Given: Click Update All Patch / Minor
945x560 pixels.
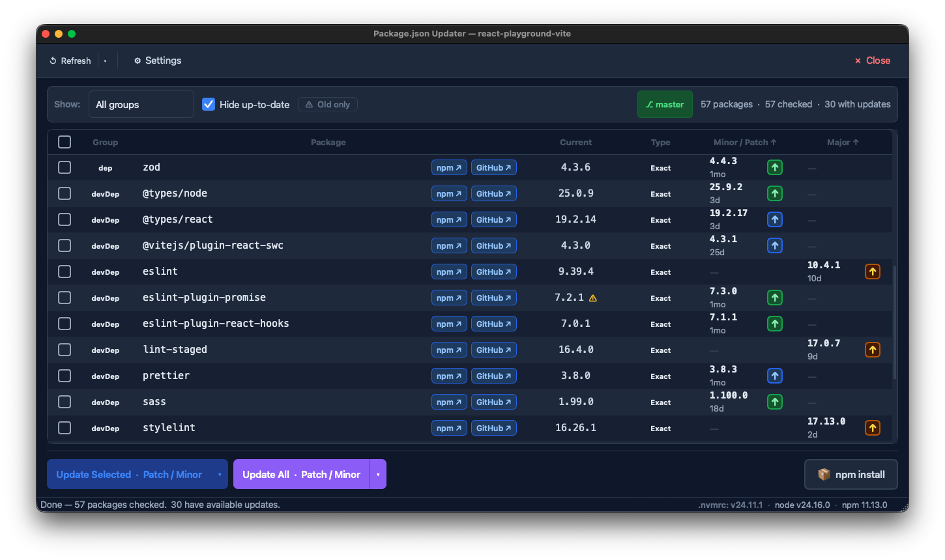Looking at the screenshot, I should point(301,475).
